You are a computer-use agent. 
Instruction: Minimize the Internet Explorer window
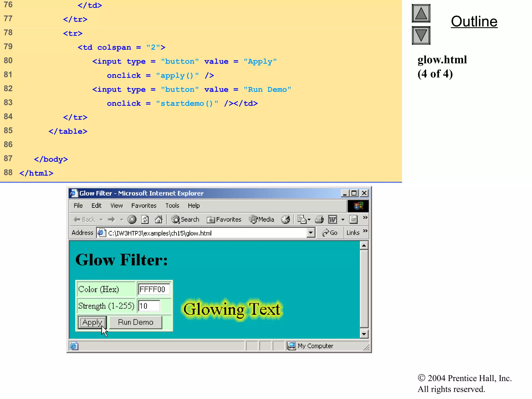[x=345, y=193]
